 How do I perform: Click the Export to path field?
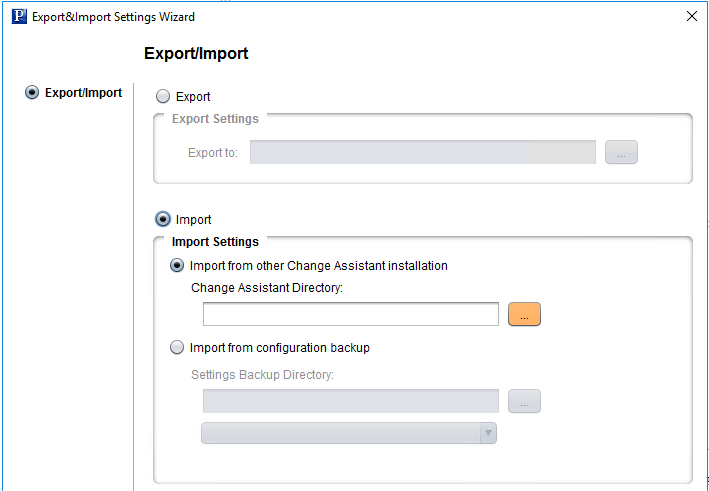coord(423,152)
